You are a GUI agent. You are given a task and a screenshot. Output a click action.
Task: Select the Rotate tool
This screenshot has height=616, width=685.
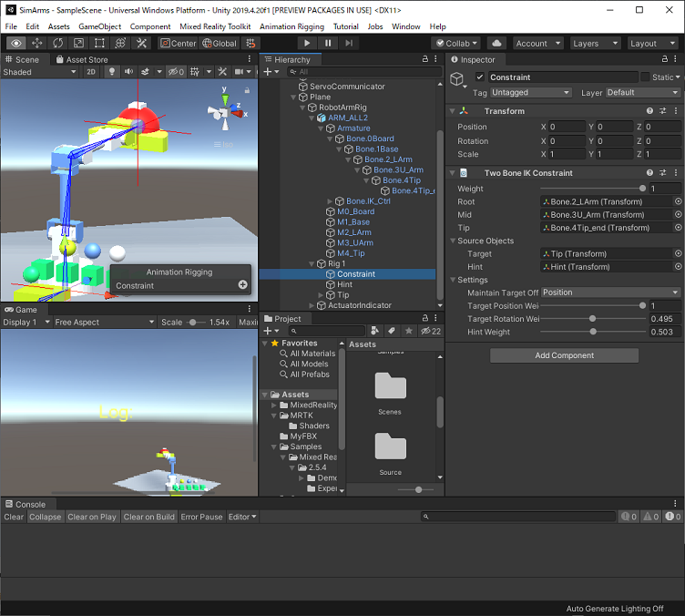tap(57, 43)
